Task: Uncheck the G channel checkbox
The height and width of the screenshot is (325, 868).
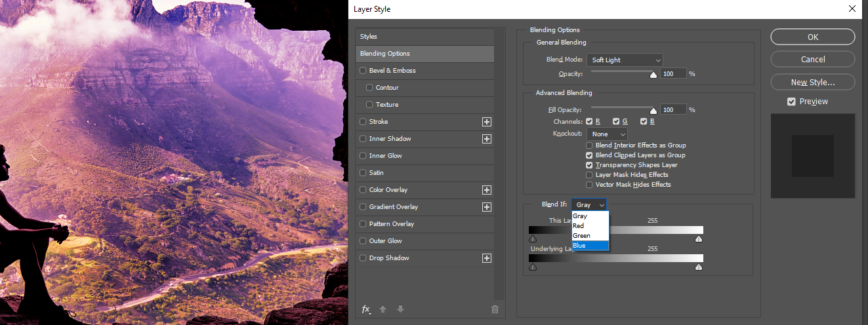Action: pyautogui.click(x=616, y=122)
